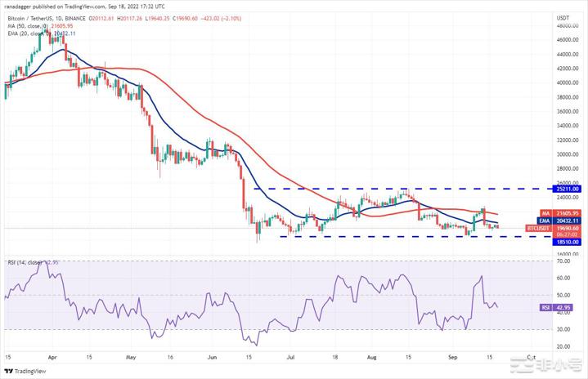Viewport: 588px width, 379px height.
Task: Select the MA (50, close) indicator legend
Action: click(39, 25)
